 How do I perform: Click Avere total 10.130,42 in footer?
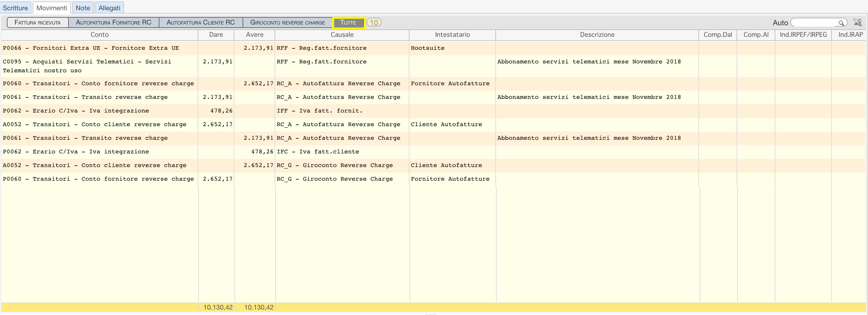tap(259, 307)
